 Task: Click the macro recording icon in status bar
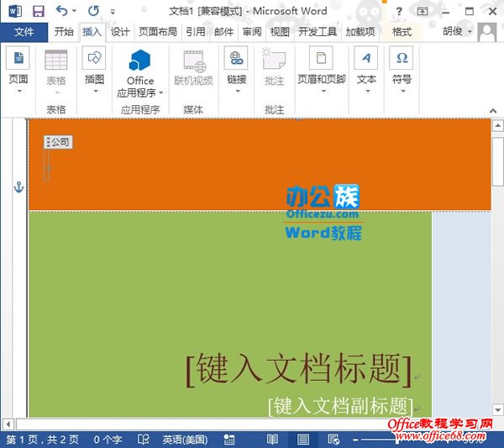[228, 440]
